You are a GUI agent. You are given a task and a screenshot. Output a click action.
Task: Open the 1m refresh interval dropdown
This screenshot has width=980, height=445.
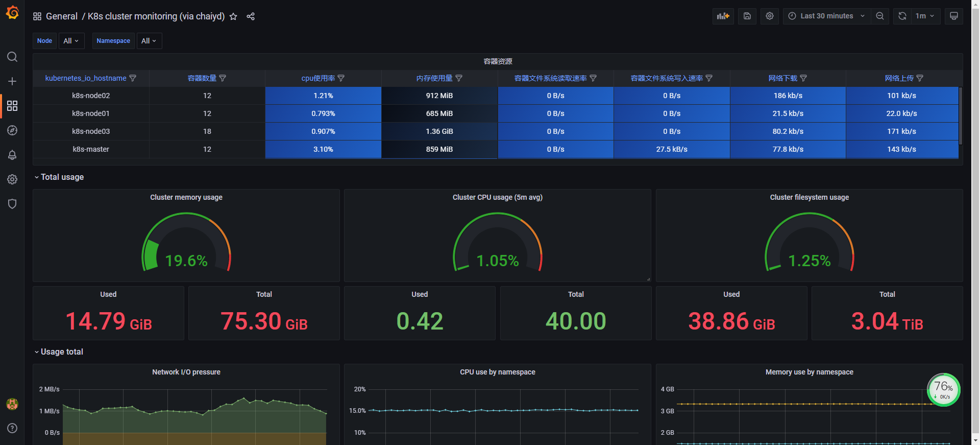[x=925, y=16]
